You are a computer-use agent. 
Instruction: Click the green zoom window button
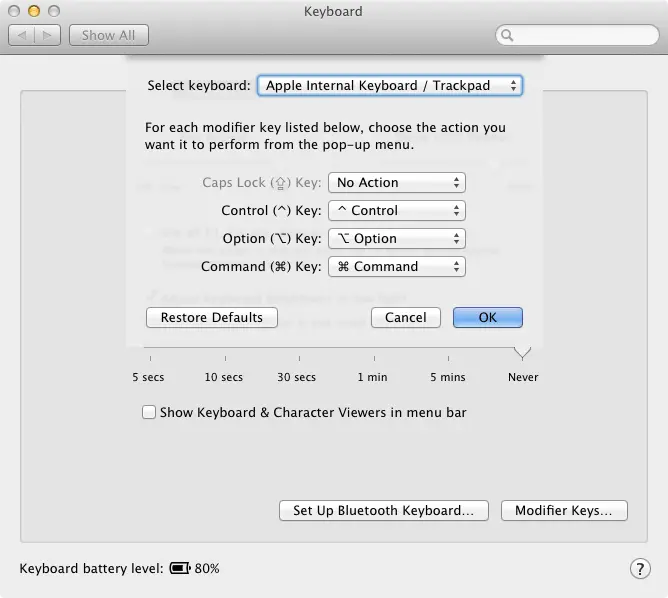(x=52, y=11)
